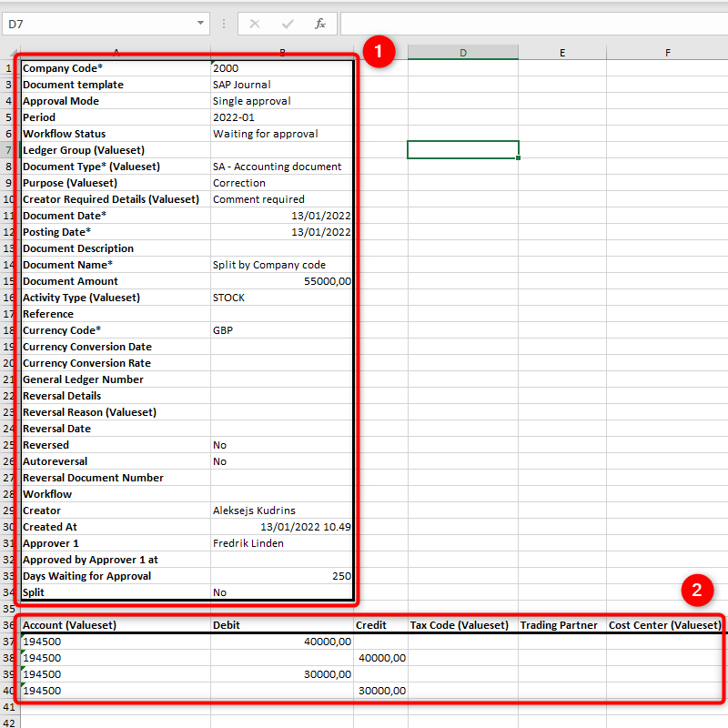Screen dimensions: 728x728
Task: Click the SAP Journal cell
Action: point(281,85)
